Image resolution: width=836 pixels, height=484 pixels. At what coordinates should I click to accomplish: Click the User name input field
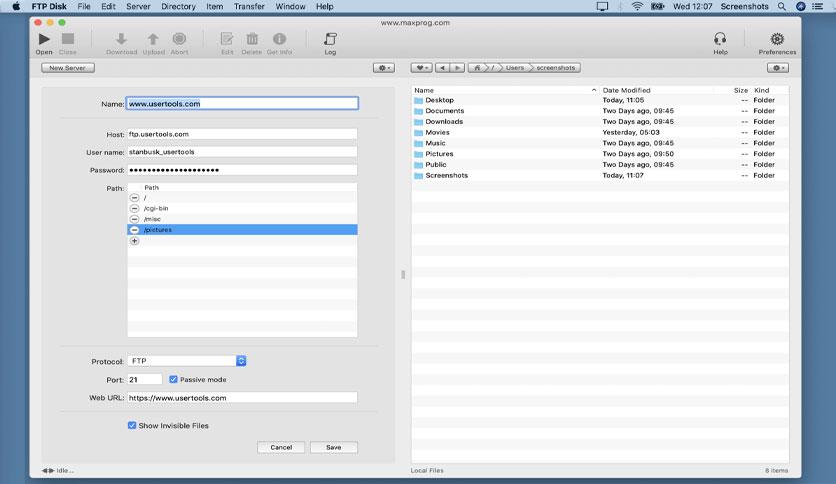(242, 152)
